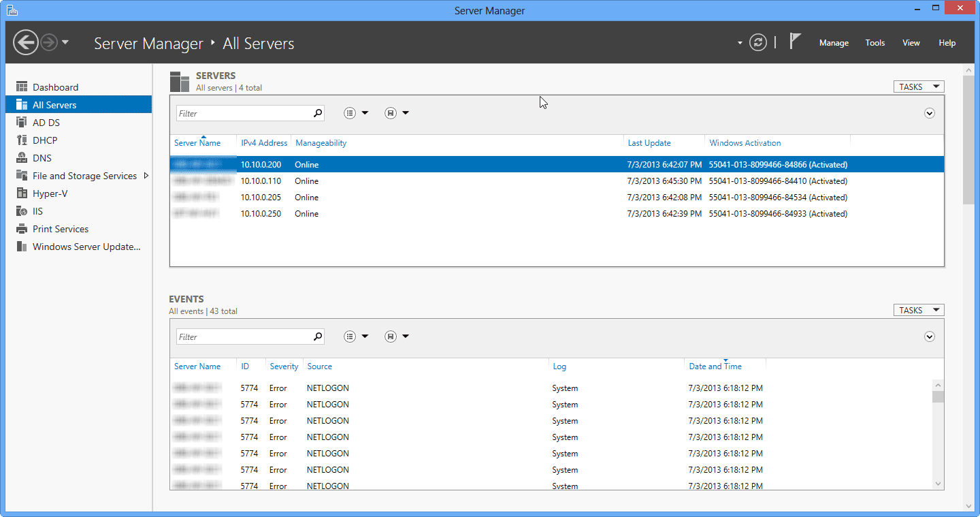Open the IIS role page

pyautogui.click(x=79, y=211)
